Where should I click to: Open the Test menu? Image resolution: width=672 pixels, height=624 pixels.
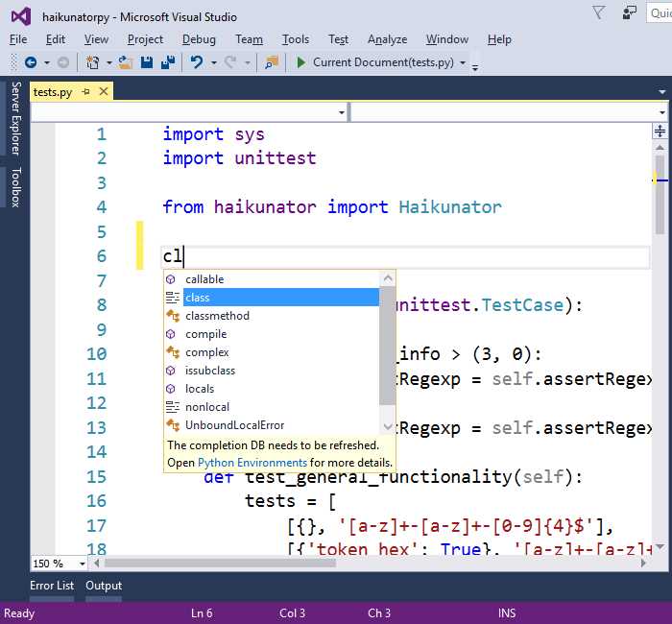338,39
